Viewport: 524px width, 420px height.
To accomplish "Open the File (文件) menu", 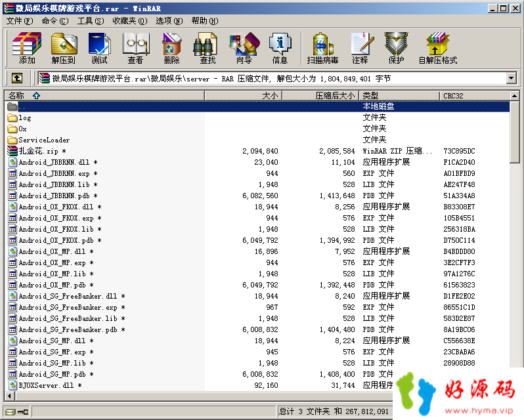I will tap(20, 21).
